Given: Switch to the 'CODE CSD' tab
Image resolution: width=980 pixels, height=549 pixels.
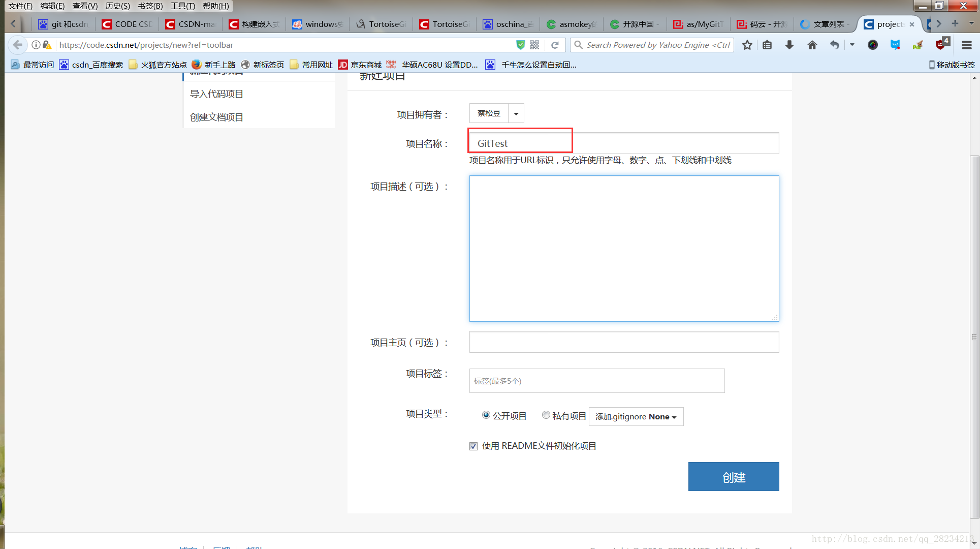Looking at the screenshot, I should click(127, 24).
